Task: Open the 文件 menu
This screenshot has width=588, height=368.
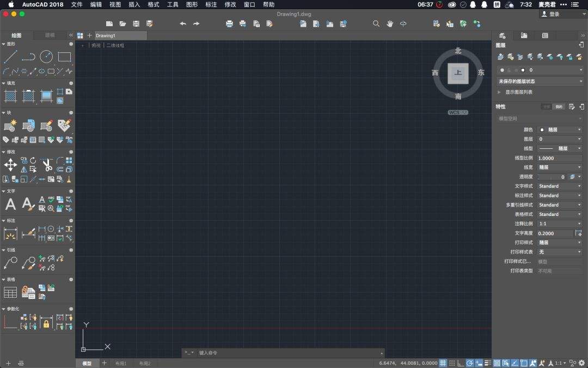Action: tap(77, 4)
